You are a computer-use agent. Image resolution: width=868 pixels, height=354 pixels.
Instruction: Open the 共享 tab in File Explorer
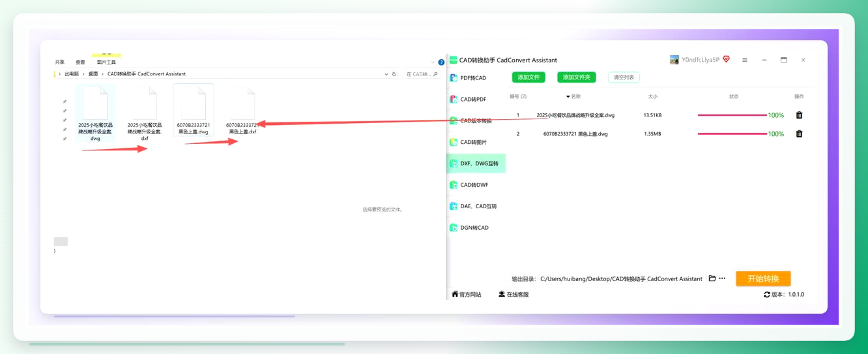point(60,62)
